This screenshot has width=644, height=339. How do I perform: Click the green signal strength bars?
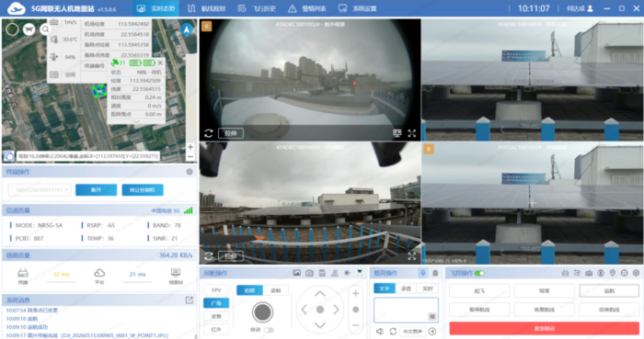coord(188,210)
